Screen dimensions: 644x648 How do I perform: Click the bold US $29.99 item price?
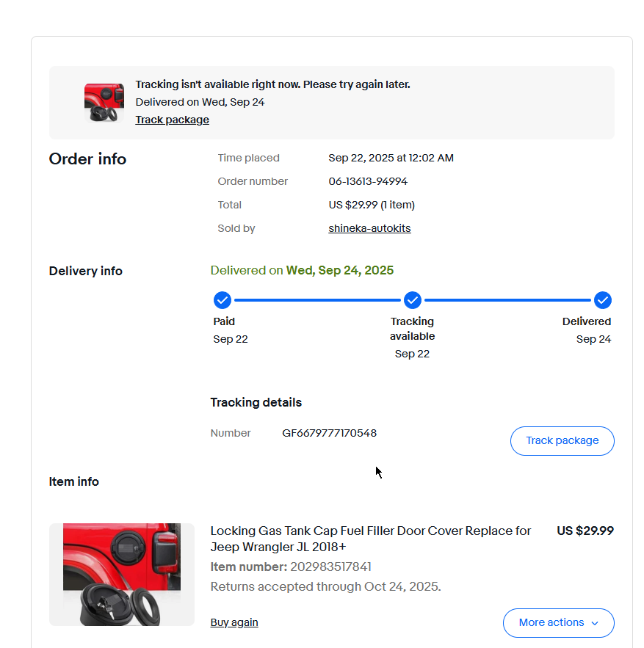(585, 531)
